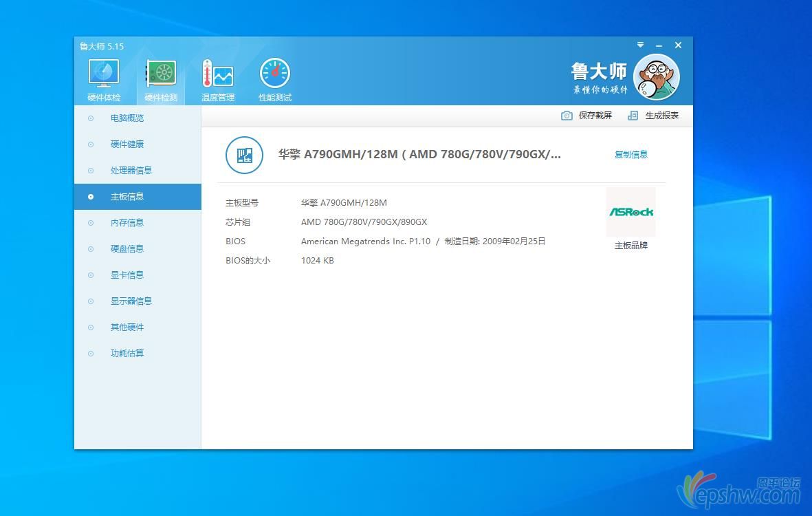Image resolution: width=812 pixels, height=516 pixels.
Task: Click the 鲁大师 mascot avatar
Action: [x=657, y=76]
